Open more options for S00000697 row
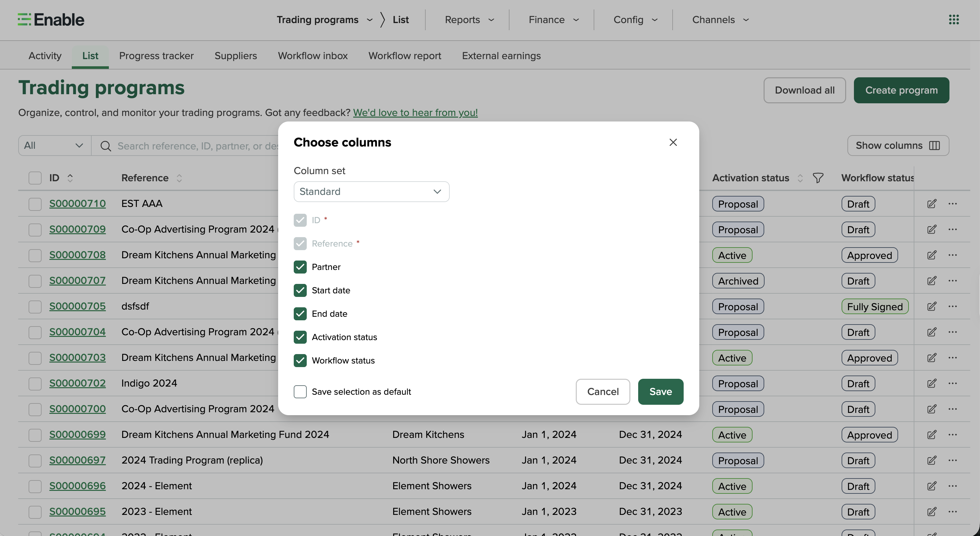980x536 pixels. coord(953,460)
